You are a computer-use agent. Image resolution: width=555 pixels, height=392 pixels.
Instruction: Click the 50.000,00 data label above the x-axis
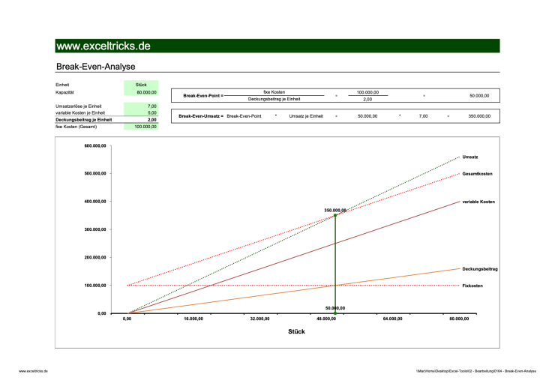[335, 308]
